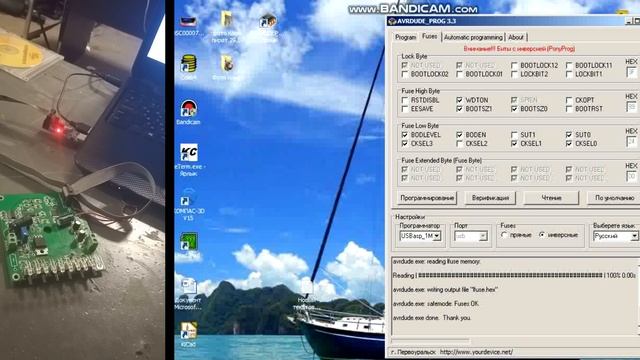
Task: Open the folder beside the coin-stack shortcut
Action: coord(227,67)
